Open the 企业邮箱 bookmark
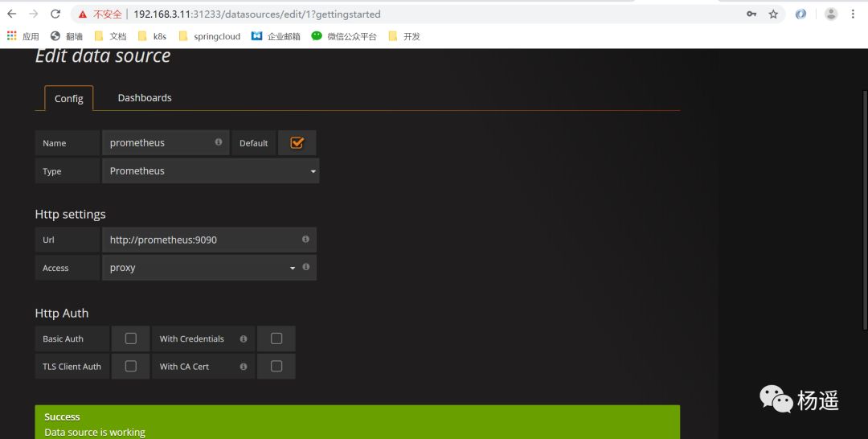Screen dimensions: 868x439 click(x=276, y=36)
